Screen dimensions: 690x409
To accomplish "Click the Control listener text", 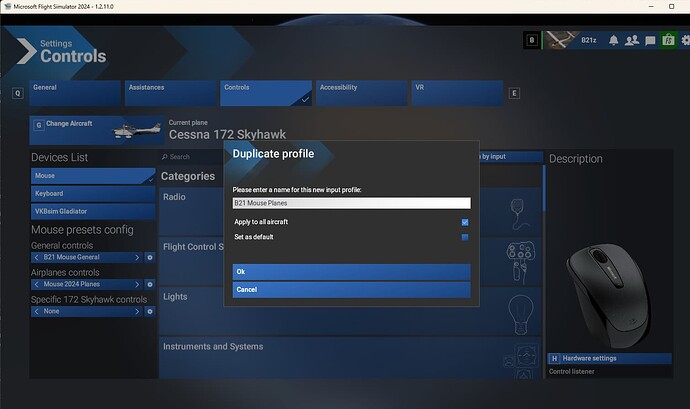I will (x=572, y=372).
